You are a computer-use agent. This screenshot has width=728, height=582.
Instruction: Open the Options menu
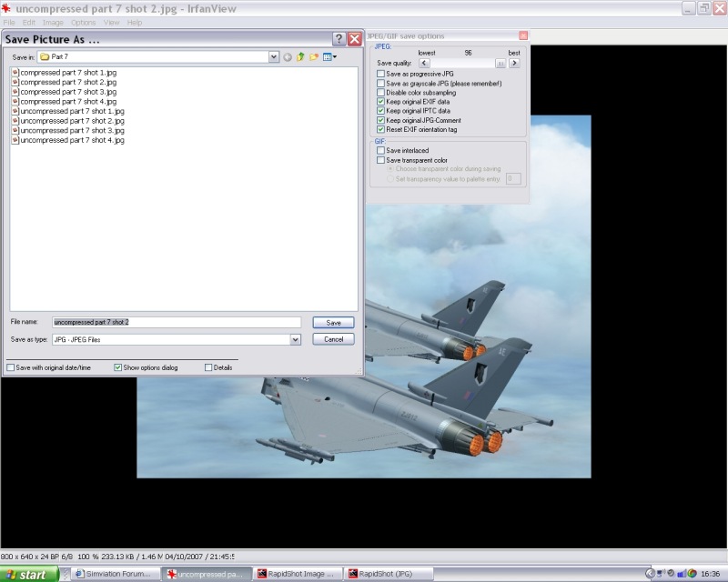click(x=83, y=22)
